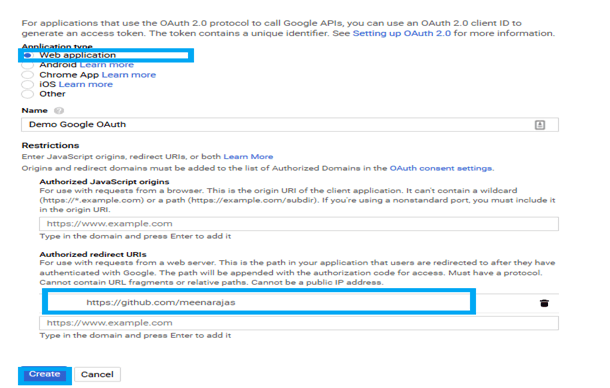Viewport: 610px width, 388px height.
Task: Select the Web application radio button
Action: click(x=28, y=55)
